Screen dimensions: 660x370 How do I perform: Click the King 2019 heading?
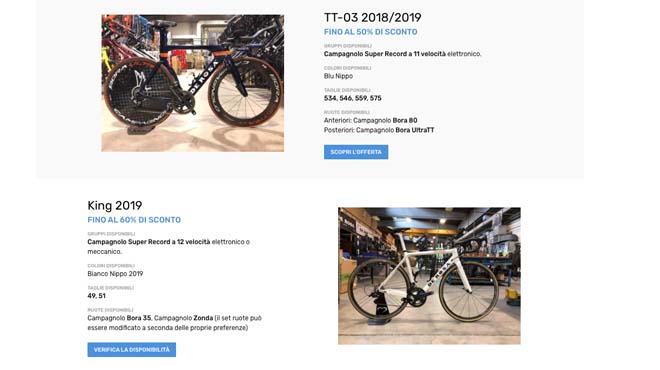point(114,205)
